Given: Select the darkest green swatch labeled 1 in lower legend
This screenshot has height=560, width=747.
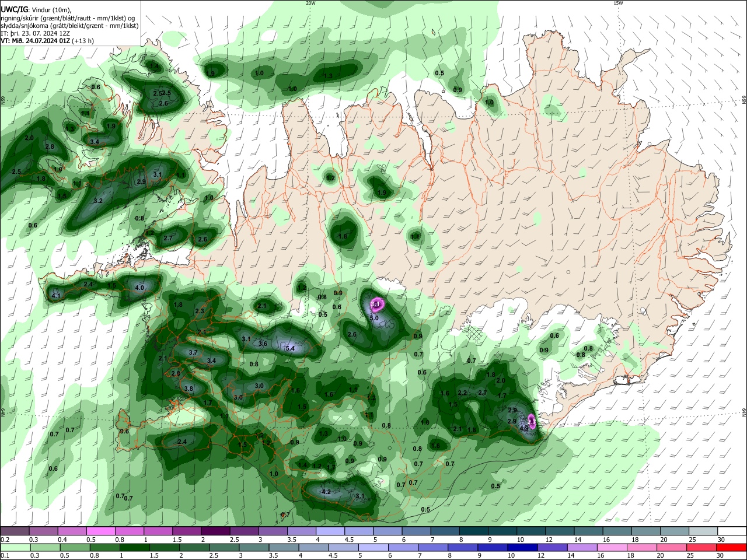Looking at the screenshot, I should pyautogui.click(x=135, y=547).
